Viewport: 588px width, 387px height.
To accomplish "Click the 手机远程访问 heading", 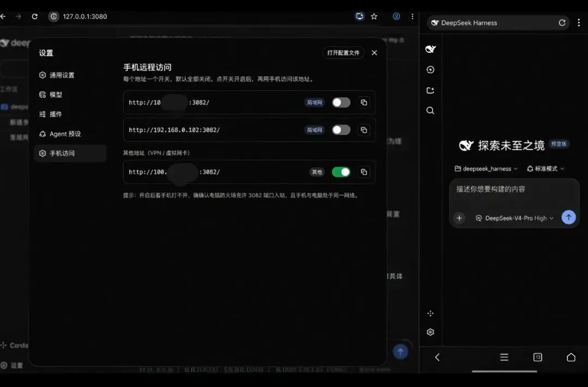I will tap(148, 67).
